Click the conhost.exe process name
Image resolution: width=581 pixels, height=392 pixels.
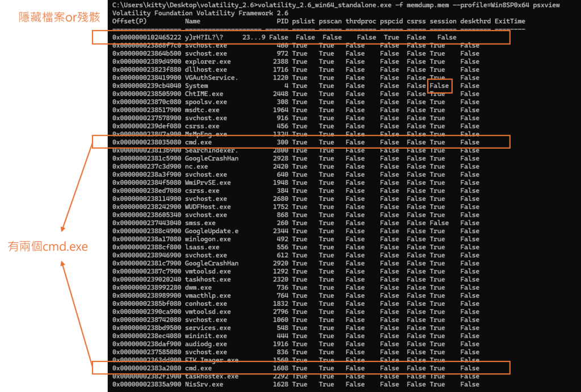point(206,304)
